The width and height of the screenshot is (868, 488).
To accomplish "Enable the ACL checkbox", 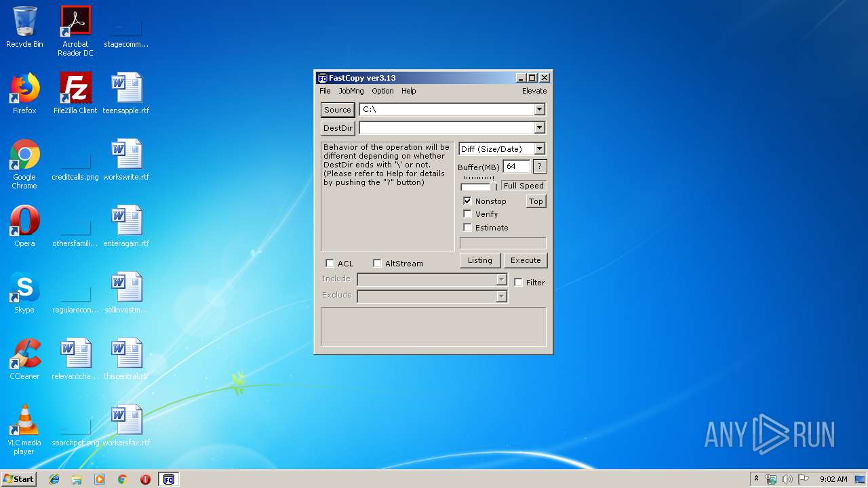I will point(330,264).
